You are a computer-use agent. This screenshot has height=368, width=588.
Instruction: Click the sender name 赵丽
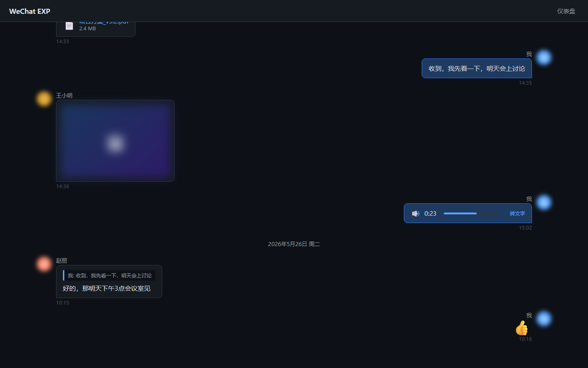(62, 261)
